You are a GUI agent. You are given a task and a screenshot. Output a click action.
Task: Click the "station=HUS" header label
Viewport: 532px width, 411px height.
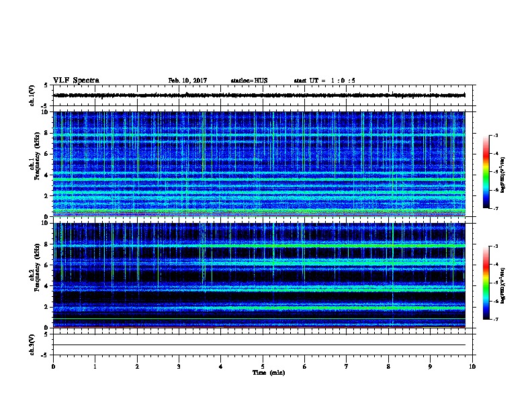click(249, 81)
